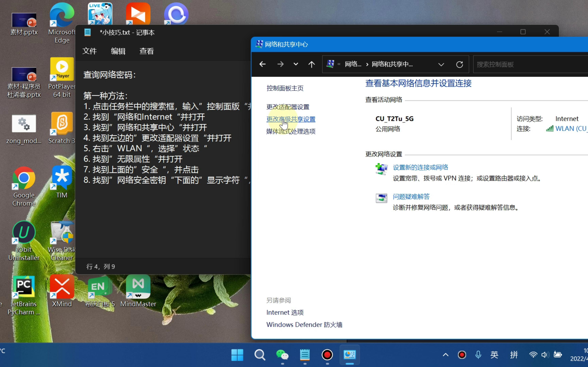The width and height of the screenshot is (588, 367).
Task: Open MindMaster desktop shortcut
Action: tap(138, 291)
